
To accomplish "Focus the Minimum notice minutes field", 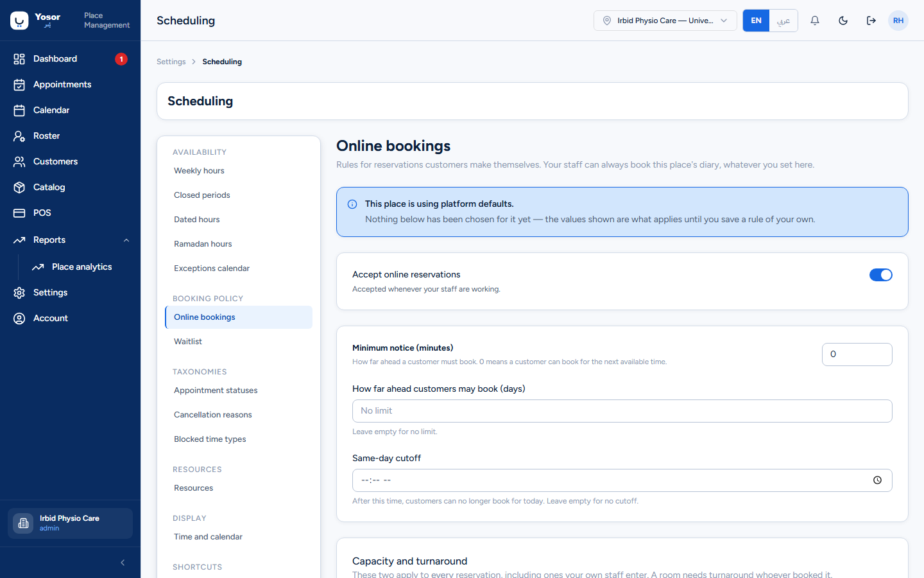I will pos(857,355).
